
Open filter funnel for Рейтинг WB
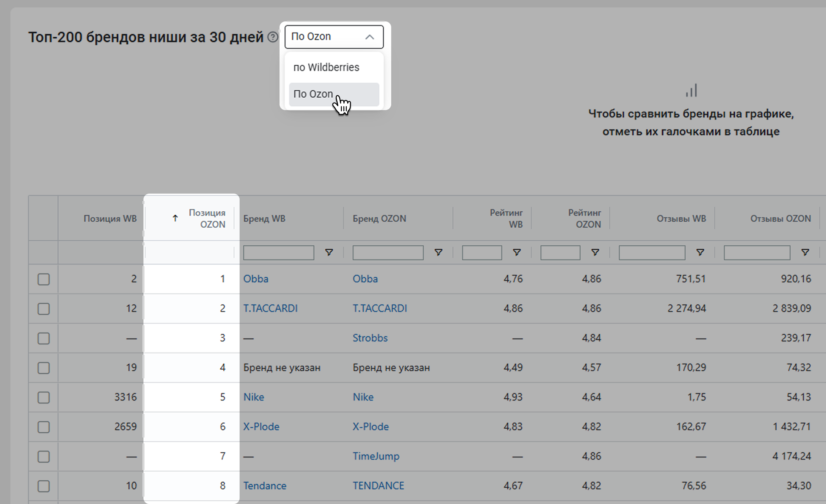517,252
